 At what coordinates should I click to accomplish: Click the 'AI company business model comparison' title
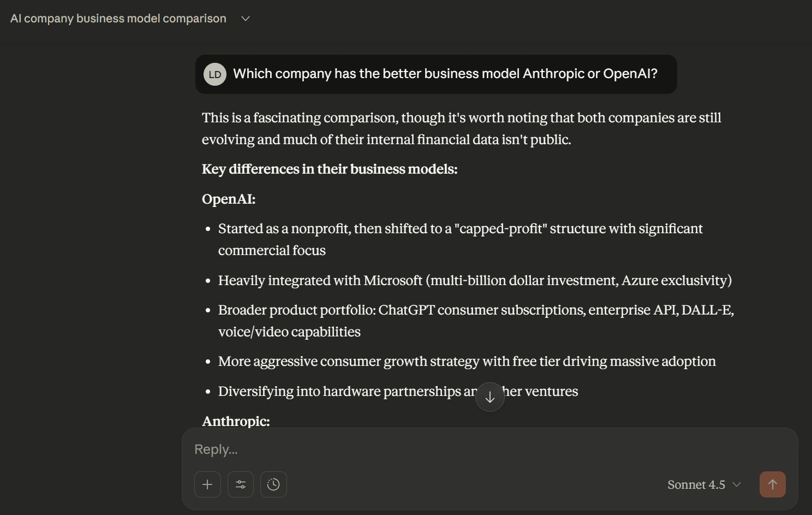(118, 19)
